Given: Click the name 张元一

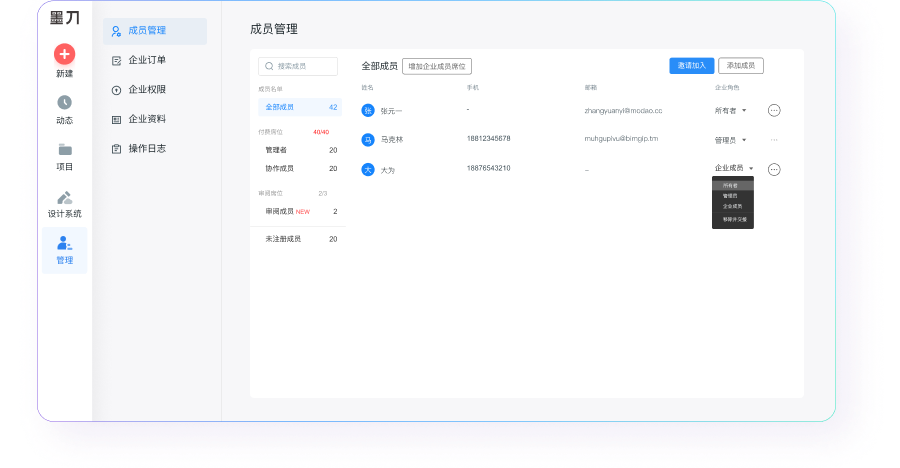Looking at the screenshot, I should pos(391,111).
